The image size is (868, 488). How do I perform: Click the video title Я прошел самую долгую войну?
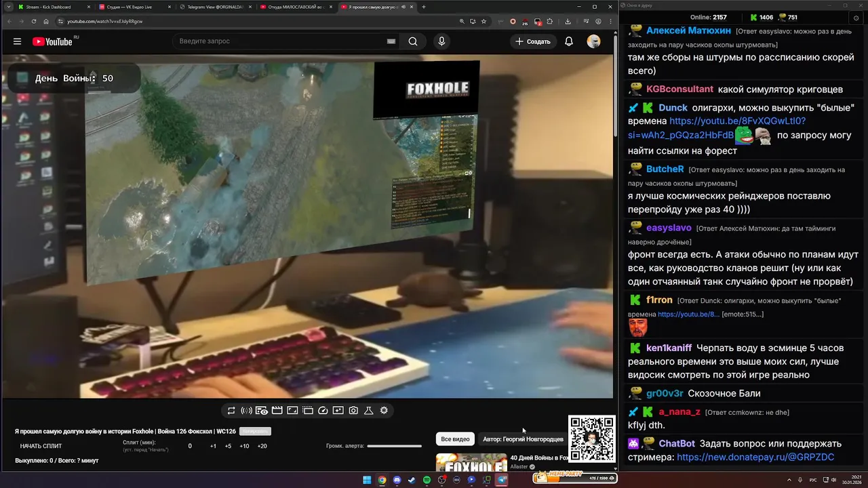click(125, 431)
